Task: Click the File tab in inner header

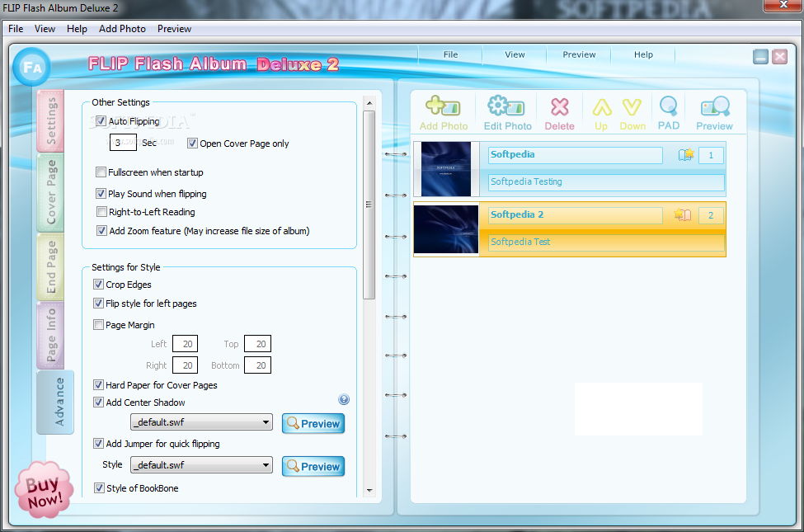Action: point(451,54)
